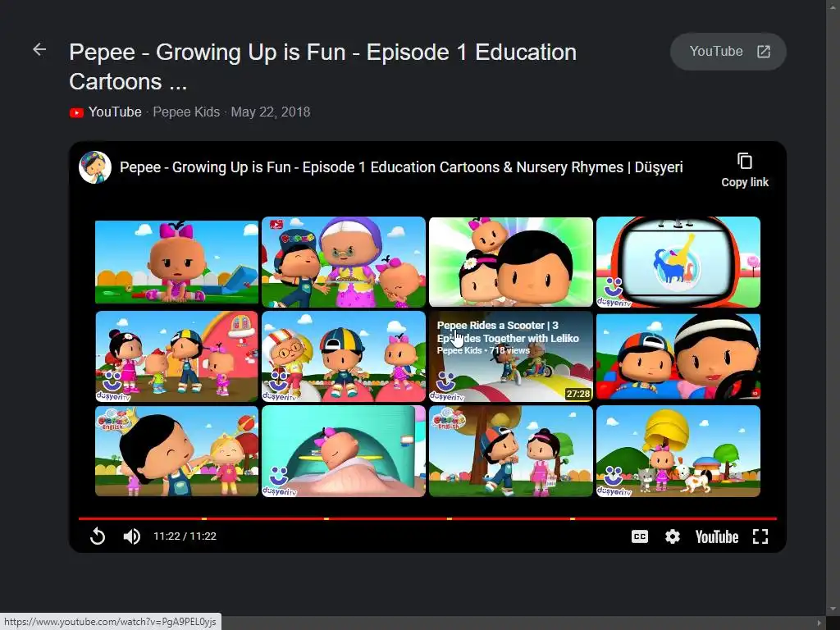This screenshot has width=840, height=630.
Task: Click the vertical scrollbar's down arrow
Action: click(833, 609)
